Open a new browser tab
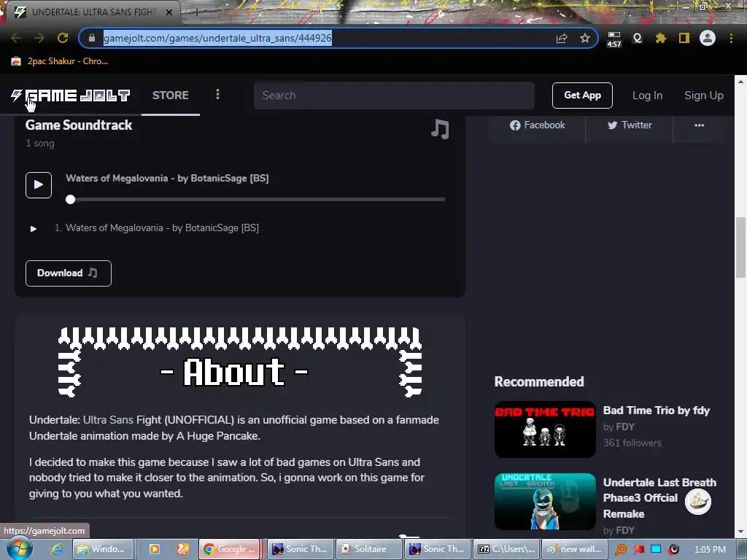The height and width of the screenshot is (560, 747). point(196,12)
